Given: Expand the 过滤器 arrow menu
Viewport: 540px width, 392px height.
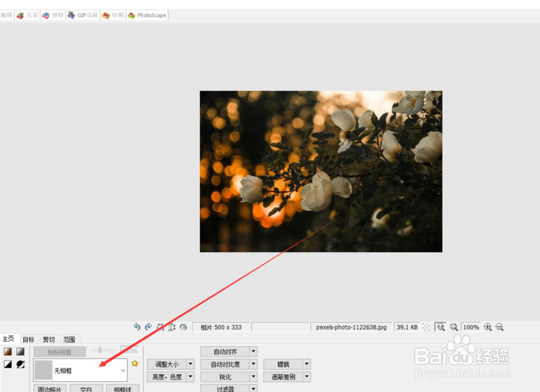Looking at the screenshot, I should coord(253,389).
